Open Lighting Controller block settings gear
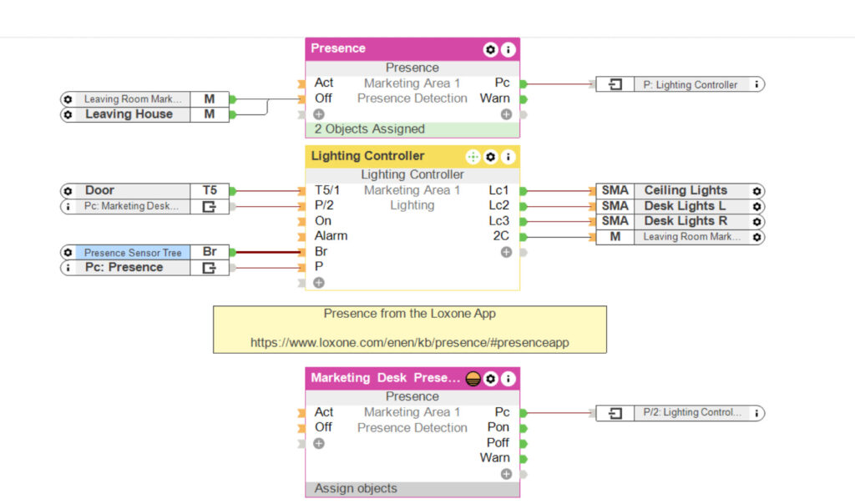The height and width of the screenshot is (504, 855). tap(491, 157)
